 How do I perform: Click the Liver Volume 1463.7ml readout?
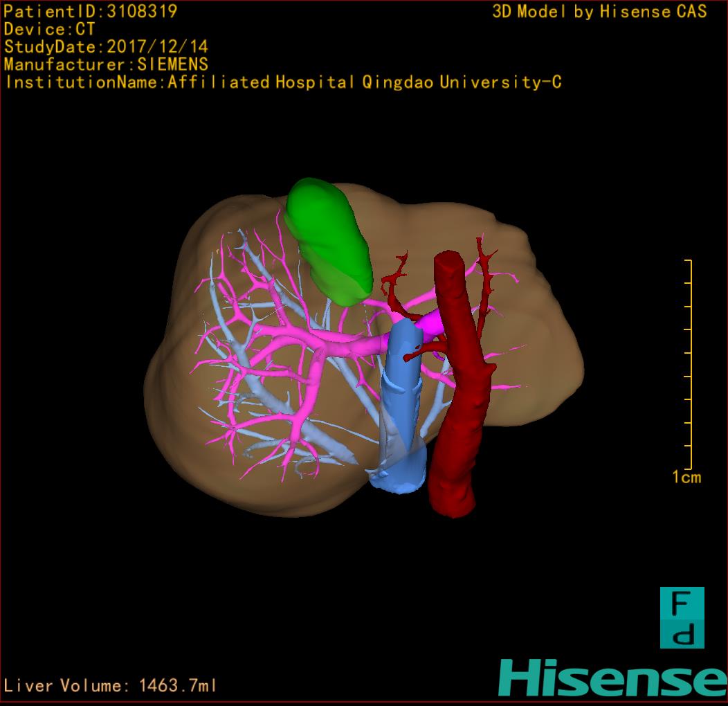tap(111, 686)
